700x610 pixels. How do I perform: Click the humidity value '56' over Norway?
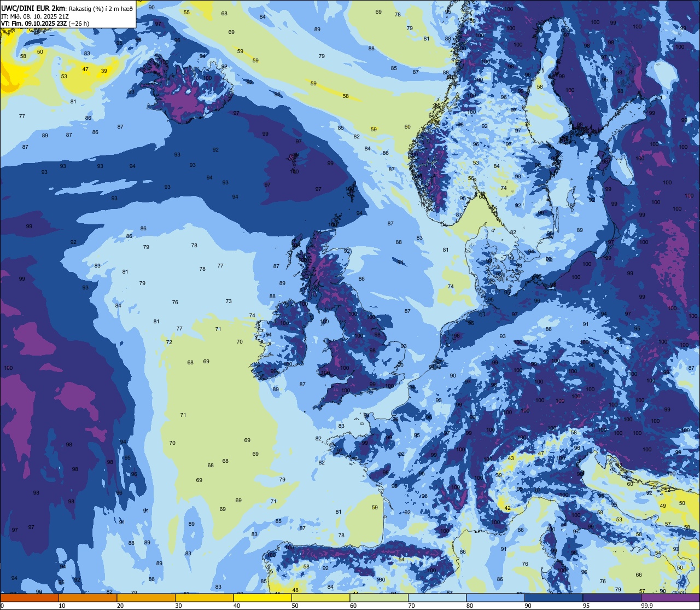pyautogui.click(x=471, y=178)
